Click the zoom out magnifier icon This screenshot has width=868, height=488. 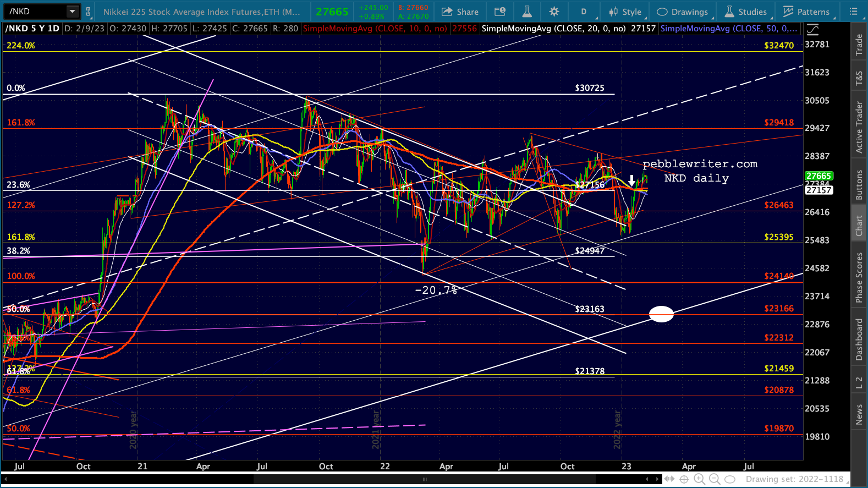click(x=714, y=479)
